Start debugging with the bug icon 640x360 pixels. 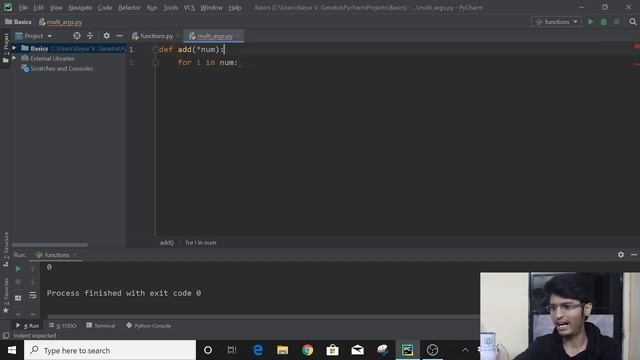[x=604, y=22]
